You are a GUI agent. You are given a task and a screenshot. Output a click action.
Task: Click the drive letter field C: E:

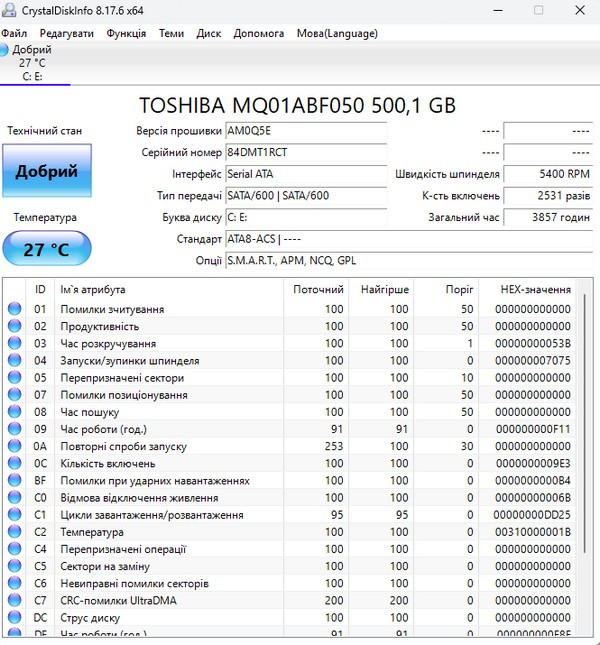pos(306,217)
